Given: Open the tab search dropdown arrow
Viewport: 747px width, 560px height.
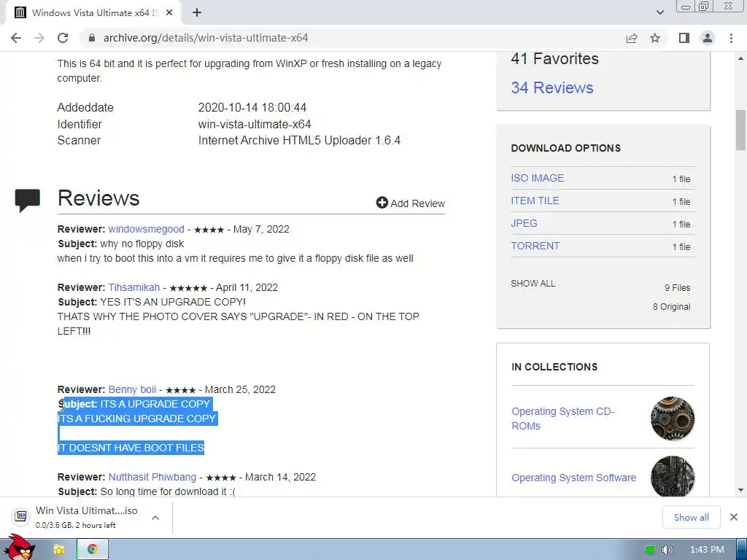Looking at the screenshot, I should point(659,13).
